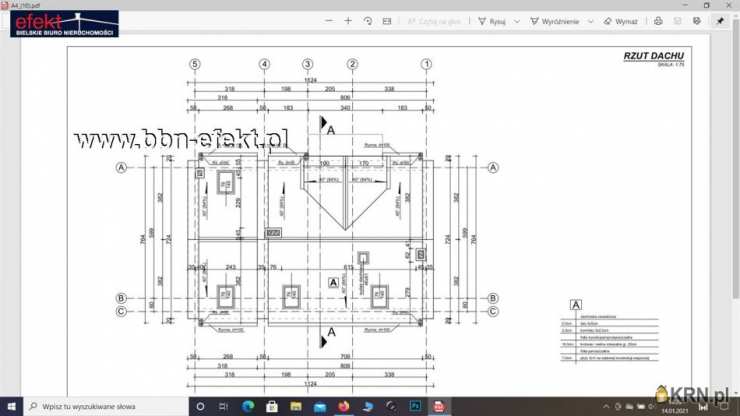
Task: Save the PDF document
Action: [677, 20]
